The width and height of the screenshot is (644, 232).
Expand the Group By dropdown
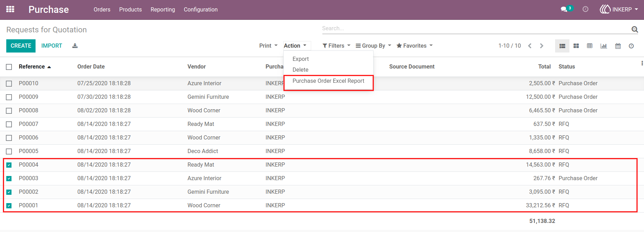[373, 46]
